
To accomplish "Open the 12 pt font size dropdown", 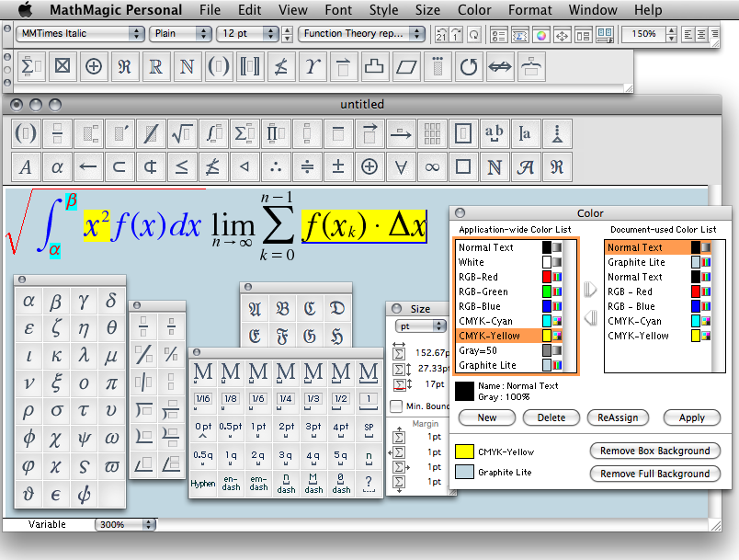I will pyautogui.click(x=247, y=33).
